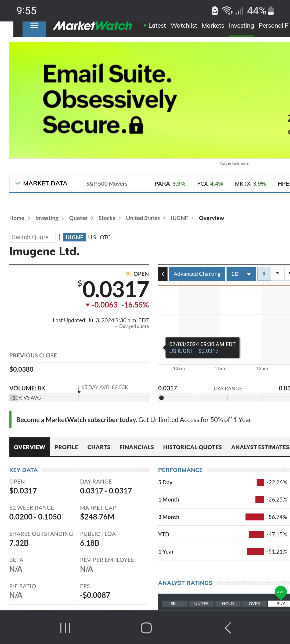Go to Quotes breadcrumb
Viewport: 290px width, 644px height.
click(78, 218)
